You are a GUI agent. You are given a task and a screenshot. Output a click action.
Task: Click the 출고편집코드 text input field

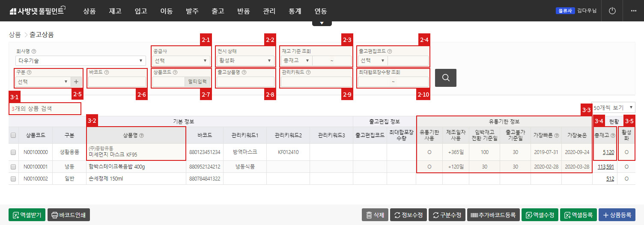click(408, 61)
